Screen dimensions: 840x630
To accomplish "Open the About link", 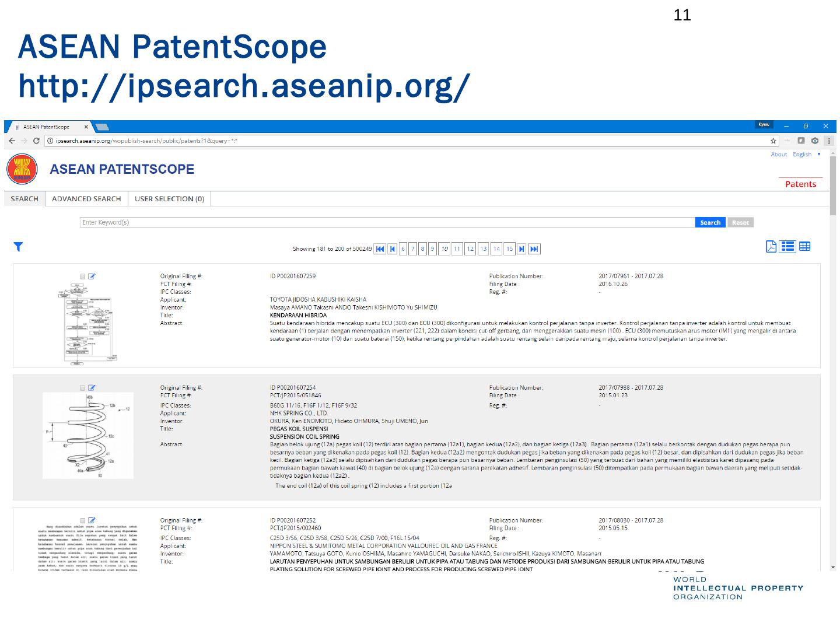I will pos(779,155).
